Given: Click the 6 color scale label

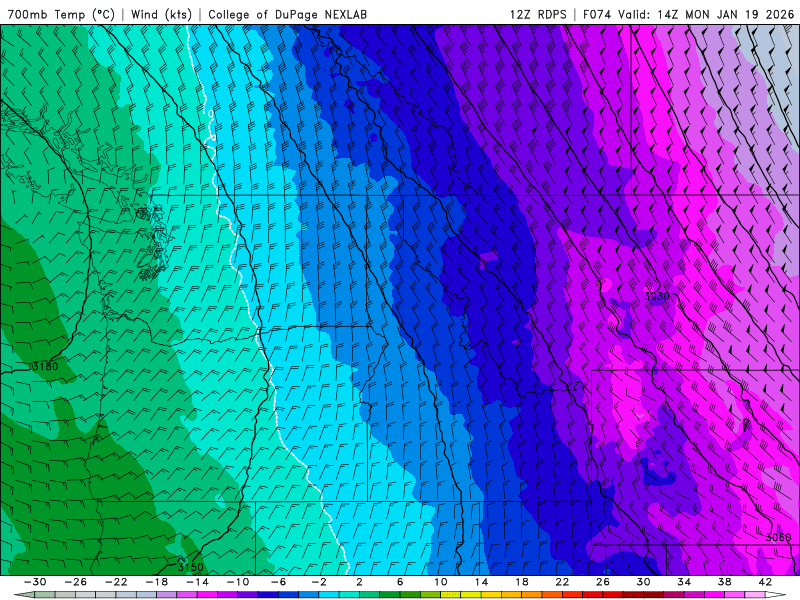Looking at the screenshot, I should pyautogui.click(x=400, y=582).
